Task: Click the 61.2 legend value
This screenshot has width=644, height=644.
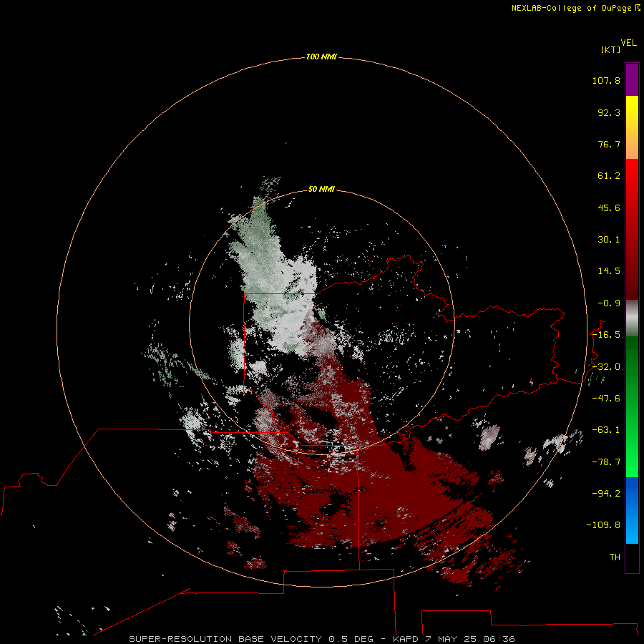Action: pyautogui.click(x=609, y=176)
